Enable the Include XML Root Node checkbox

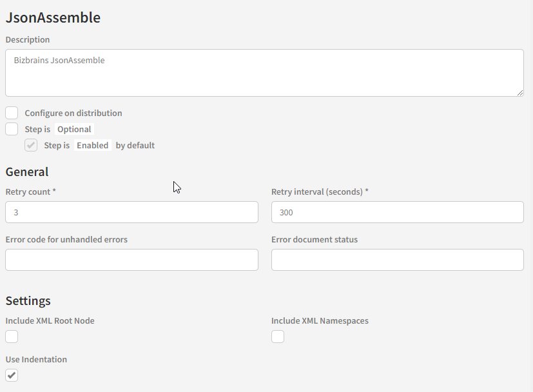(x=12, y=337)
